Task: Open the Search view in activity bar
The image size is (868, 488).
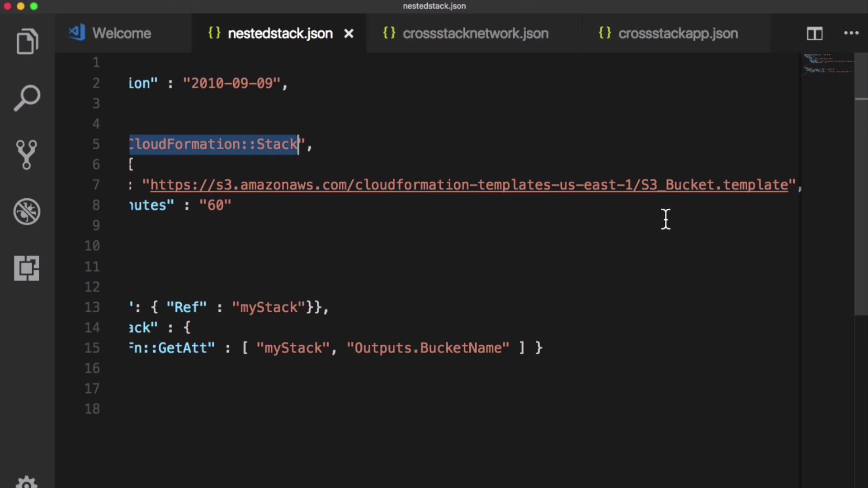Action: [x=27, y=98]
